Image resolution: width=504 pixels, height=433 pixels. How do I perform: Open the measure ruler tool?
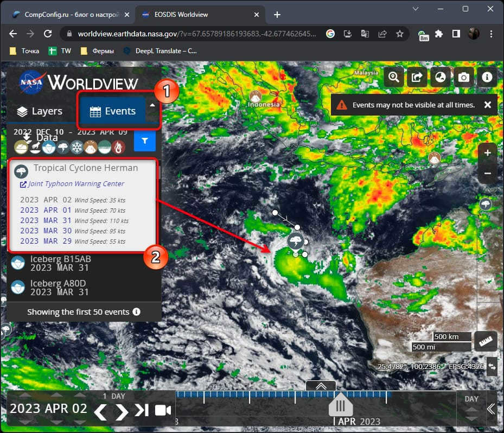point(486,341)
